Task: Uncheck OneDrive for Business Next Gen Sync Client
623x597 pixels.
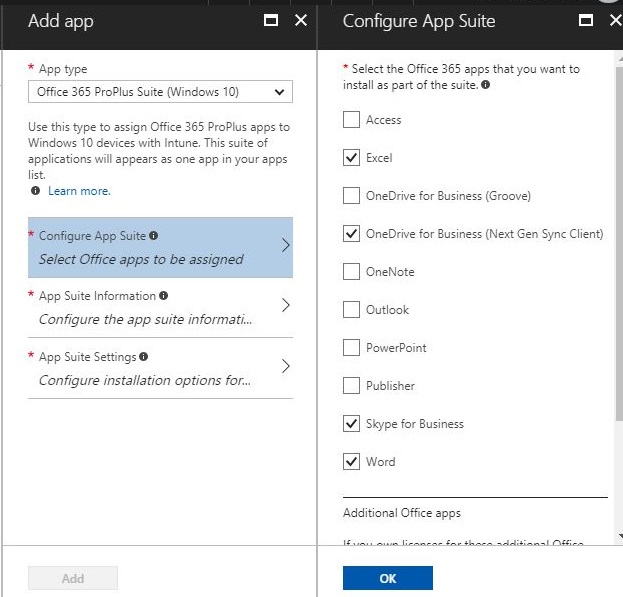Action: (351, 234)
